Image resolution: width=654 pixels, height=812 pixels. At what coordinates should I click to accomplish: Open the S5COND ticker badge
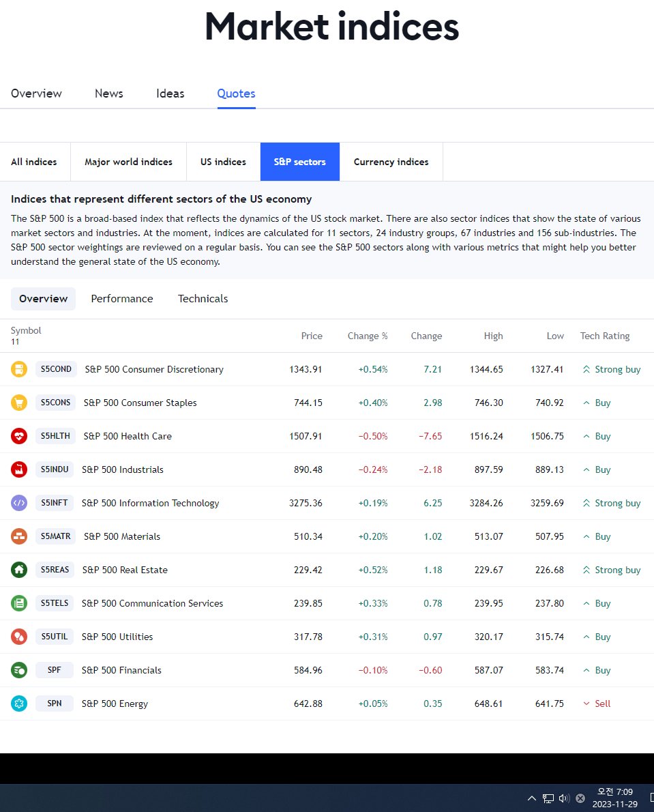tap(56, 369)
